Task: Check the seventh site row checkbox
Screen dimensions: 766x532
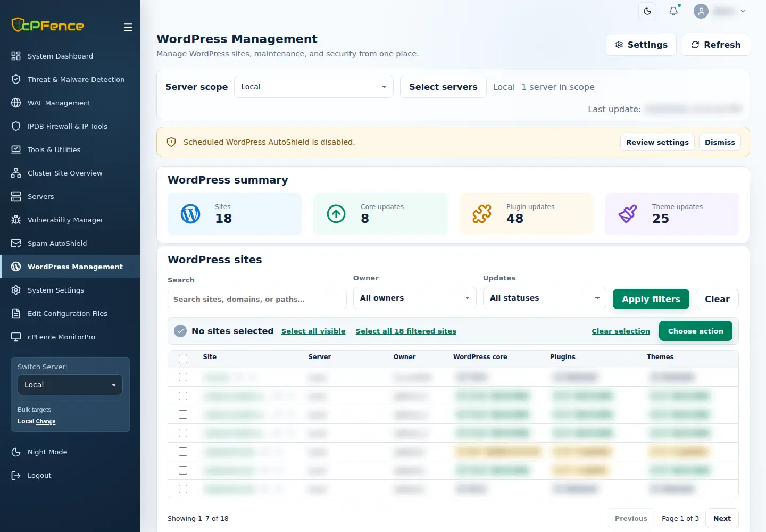Action: 183,489
